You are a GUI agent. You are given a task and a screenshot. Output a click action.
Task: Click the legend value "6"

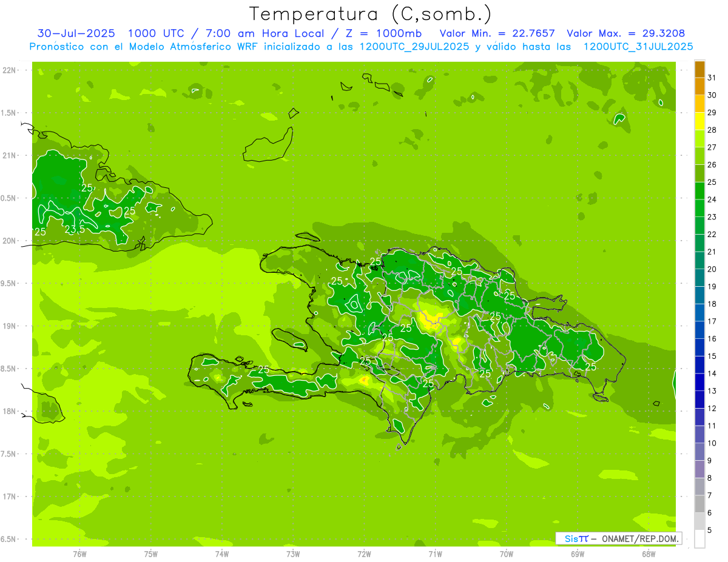(x=710, y=513)
